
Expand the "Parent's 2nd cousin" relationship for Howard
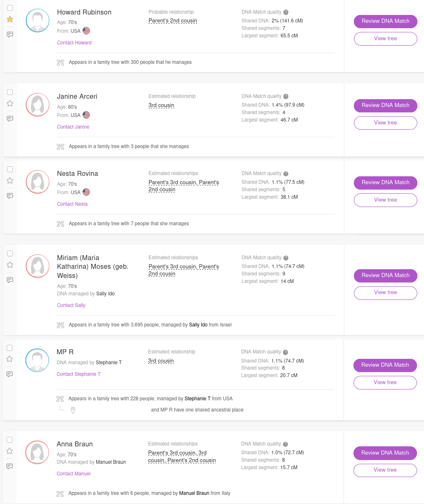[173, 21]
